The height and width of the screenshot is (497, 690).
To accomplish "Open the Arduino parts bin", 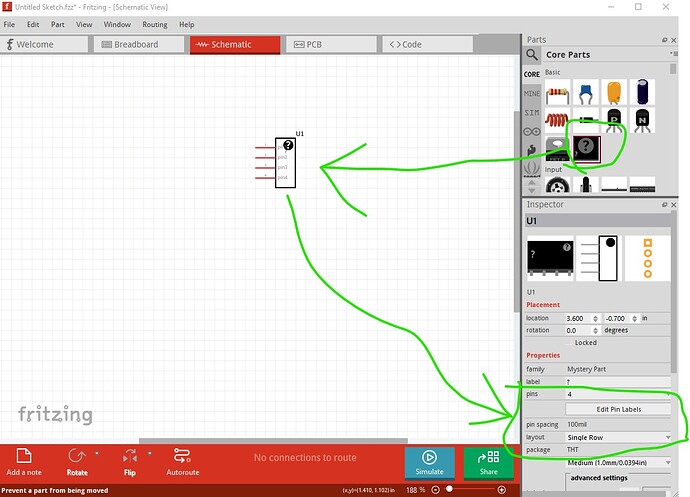I will (x=532, y=132).
